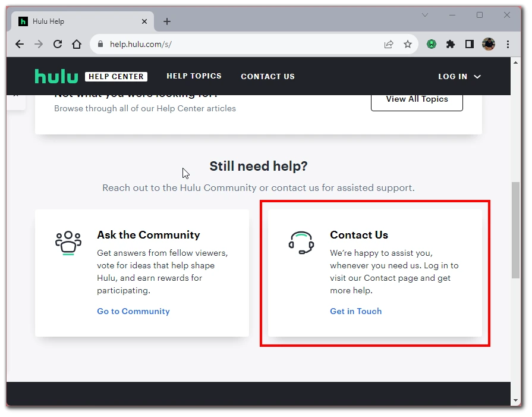The image size is (532, 417).
Task: Click the browser back arrow
Action: pos(20,44)
